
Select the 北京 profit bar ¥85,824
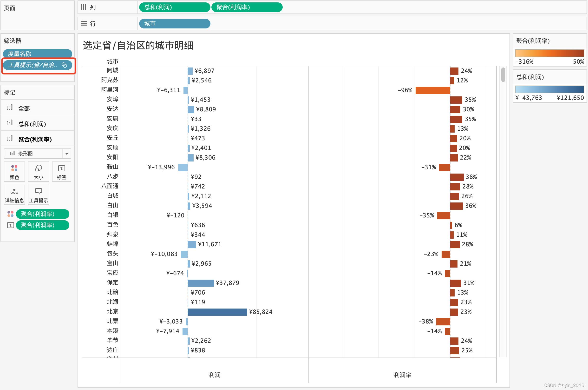pyautogui.click(x=217, y=312)
